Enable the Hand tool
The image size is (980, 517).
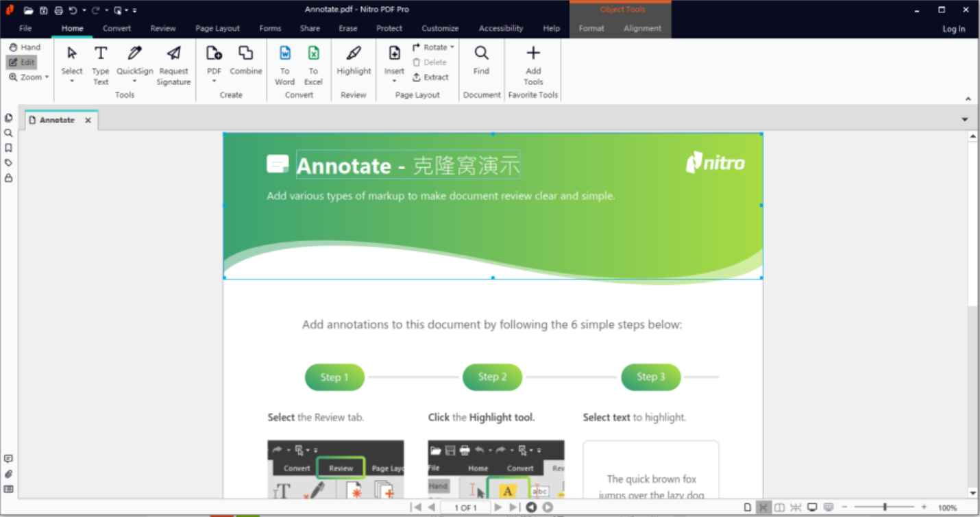tap(25, 47)
